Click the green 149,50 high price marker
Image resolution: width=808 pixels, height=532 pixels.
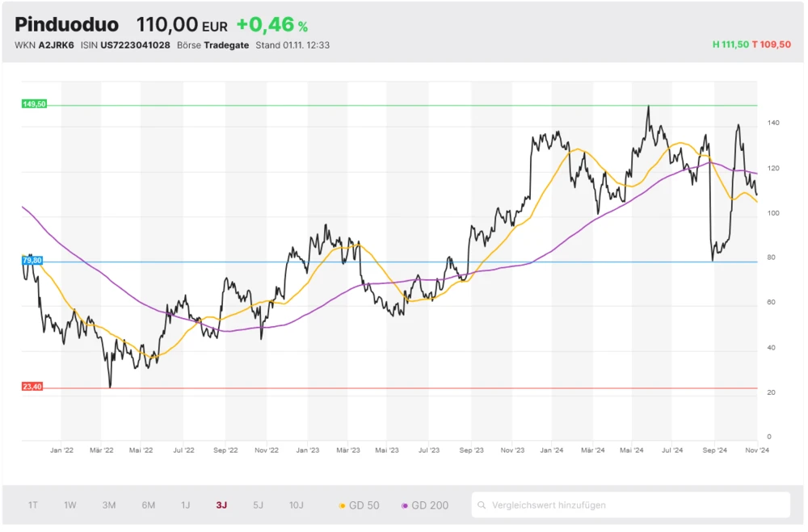34,104
